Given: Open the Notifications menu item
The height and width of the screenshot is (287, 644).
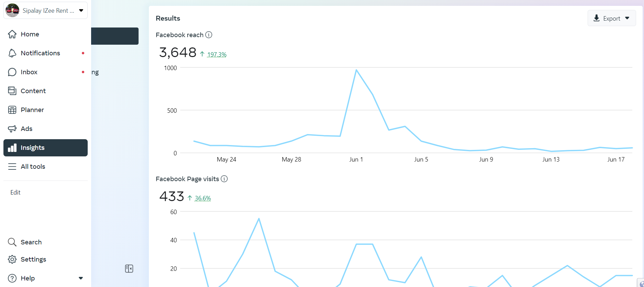Looking at the screenshot, I should [45, 53].
